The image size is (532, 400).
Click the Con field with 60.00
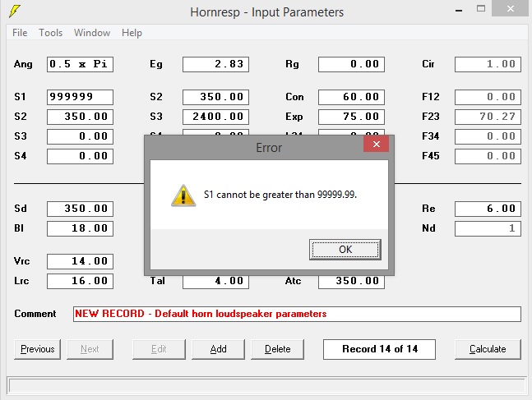pos(351,97)
